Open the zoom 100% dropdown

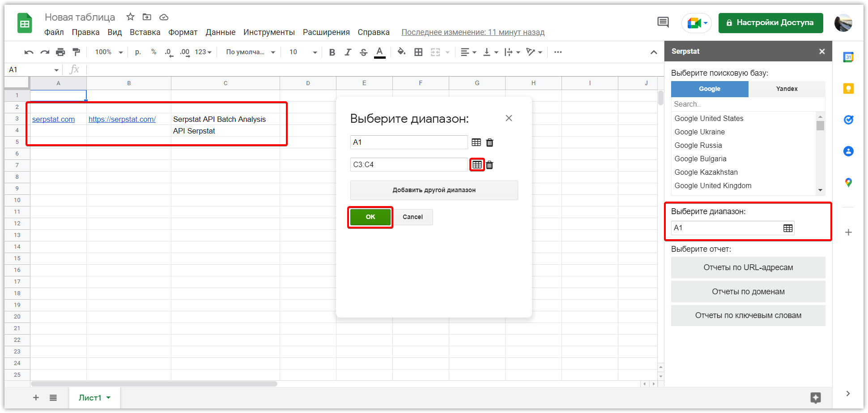point(109,52)
